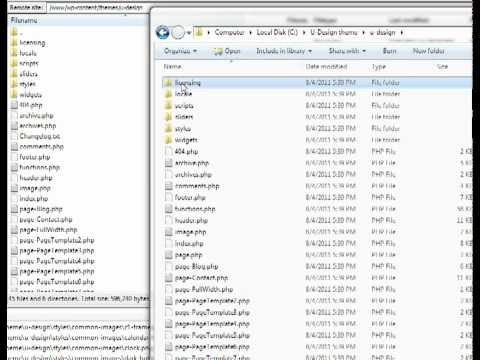480x360 pixels.
Task: Select page-Contact.php in FileZilla remote list
Action: tap(46, 220)
